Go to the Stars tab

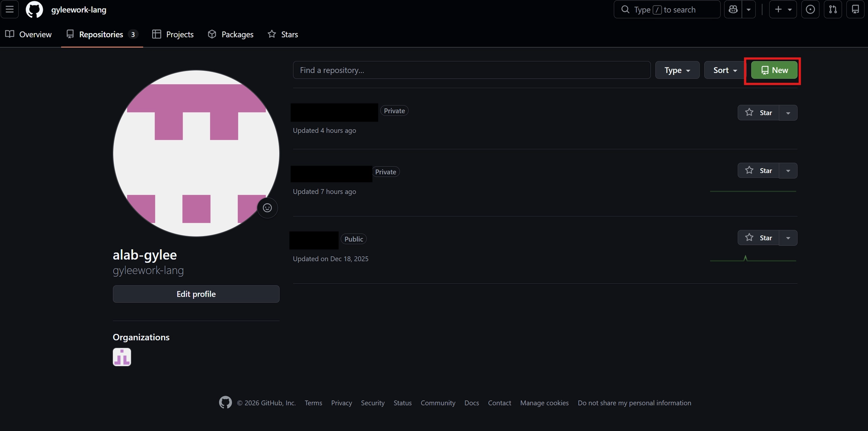click(x=283, y=34)
